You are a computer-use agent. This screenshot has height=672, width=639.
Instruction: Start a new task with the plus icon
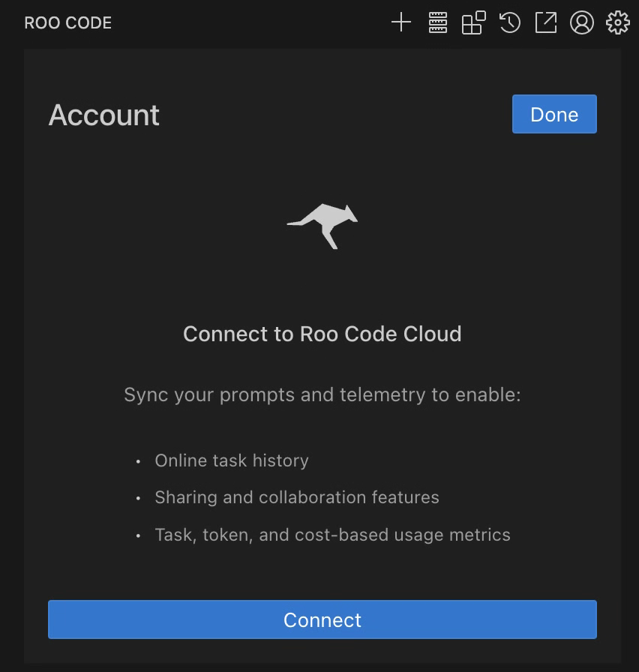(x=400, y=22)
